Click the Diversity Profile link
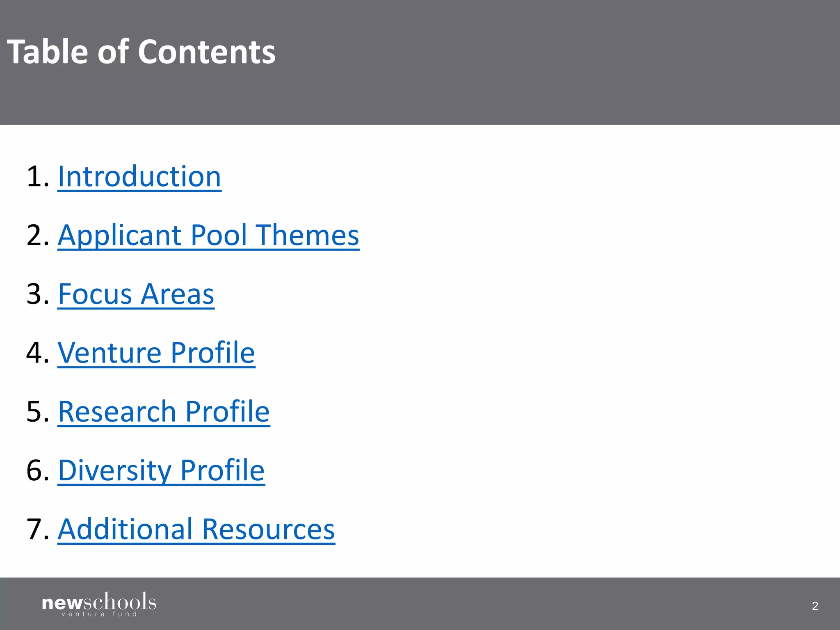Viewport: 840px width, 630px height. (161, 470)
